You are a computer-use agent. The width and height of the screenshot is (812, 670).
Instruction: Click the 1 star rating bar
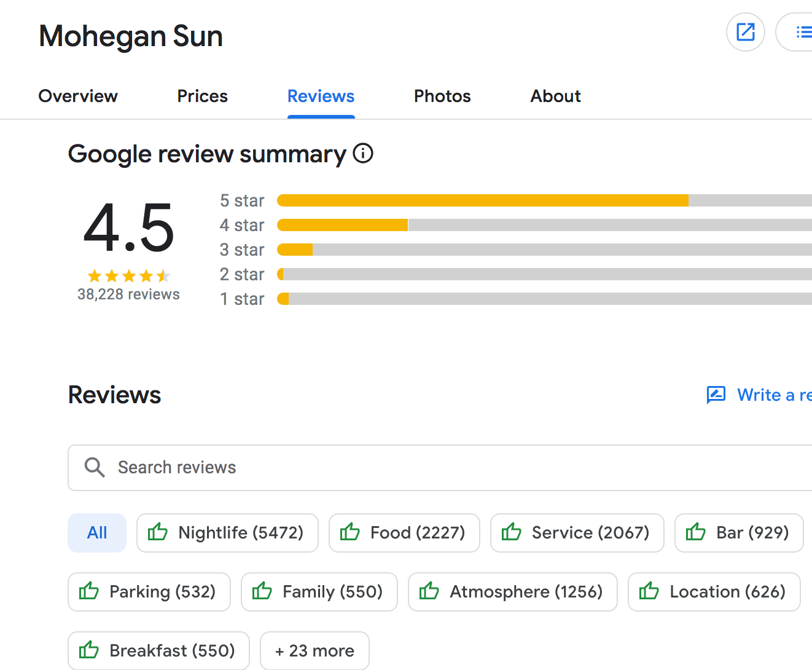pos(544,299)
